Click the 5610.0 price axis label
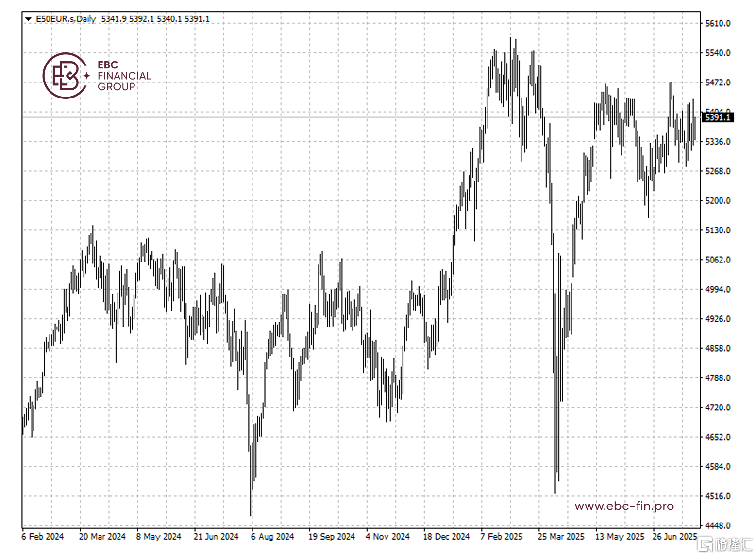The width and height of the screenshot is (756, 556). 718,23
